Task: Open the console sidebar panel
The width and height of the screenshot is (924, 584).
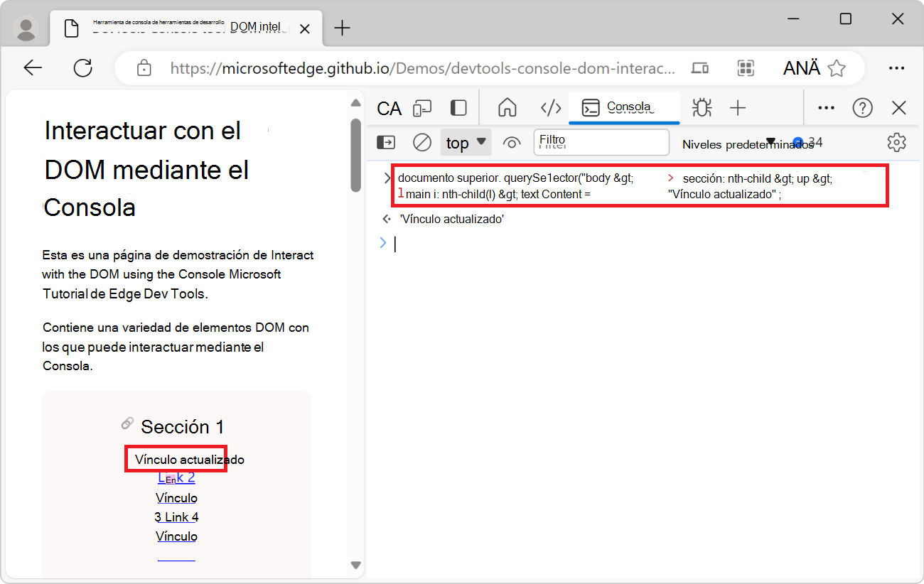Action: point(385,142)
